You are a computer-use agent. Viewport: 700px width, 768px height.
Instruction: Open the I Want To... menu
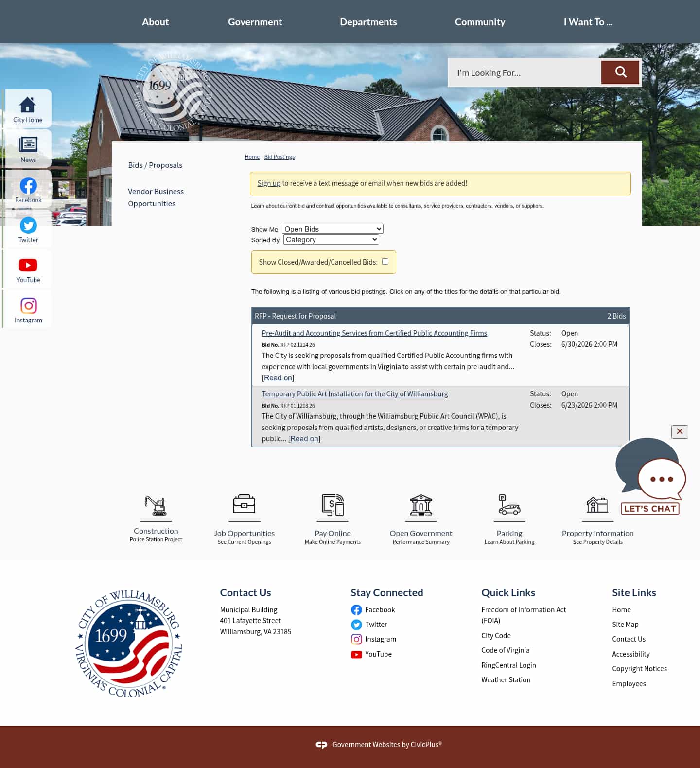pyautogui.click(x=588, y=22)
